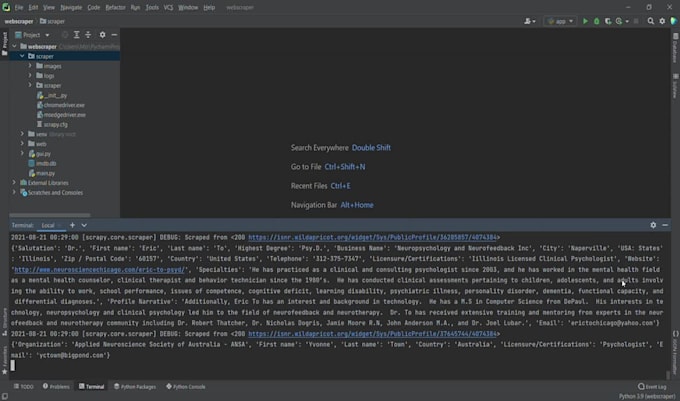Switch to the Python Packages tab
Image resolution: width=680 pixels, height=401 pixels.
click(135, 387)
